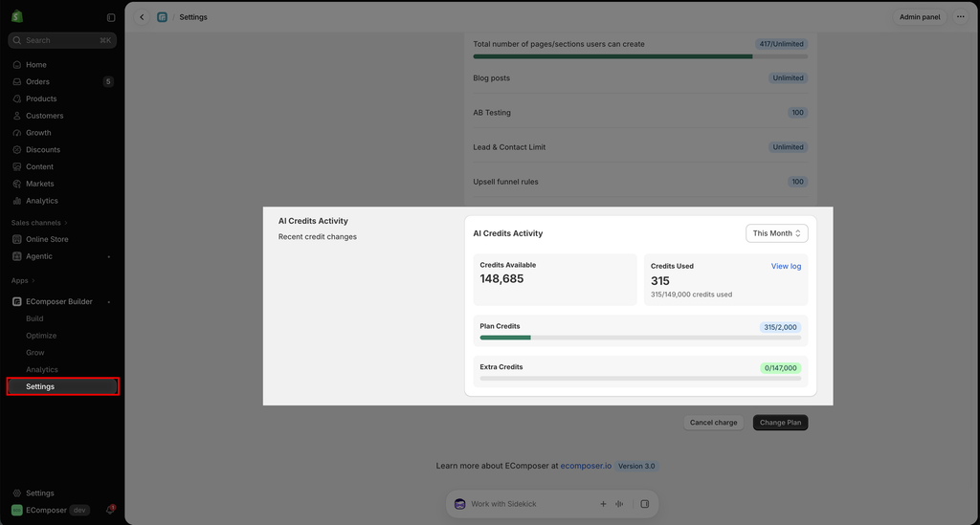Click the Admin panel button
Screen dimensions: 980x525
[920, 17]
